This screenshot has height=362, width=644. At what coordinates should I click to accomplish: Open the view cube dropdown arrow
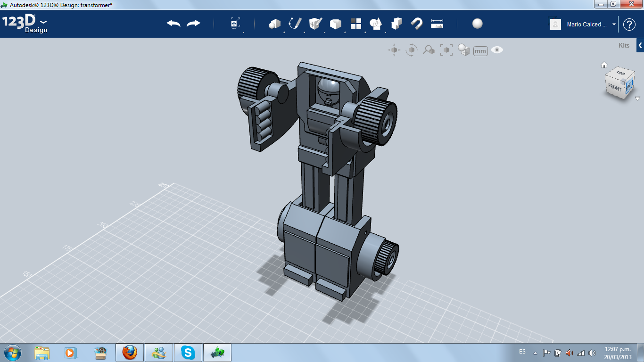click(637, 99)
